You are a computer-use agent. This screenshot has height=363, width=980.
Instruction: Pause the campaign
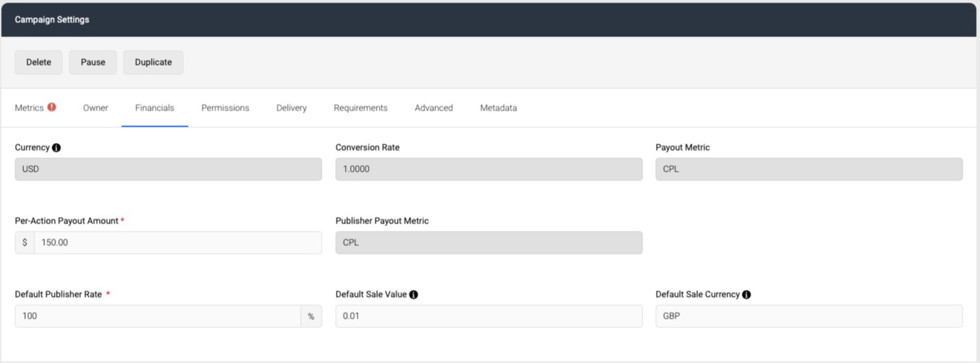[x=93, y=62]
